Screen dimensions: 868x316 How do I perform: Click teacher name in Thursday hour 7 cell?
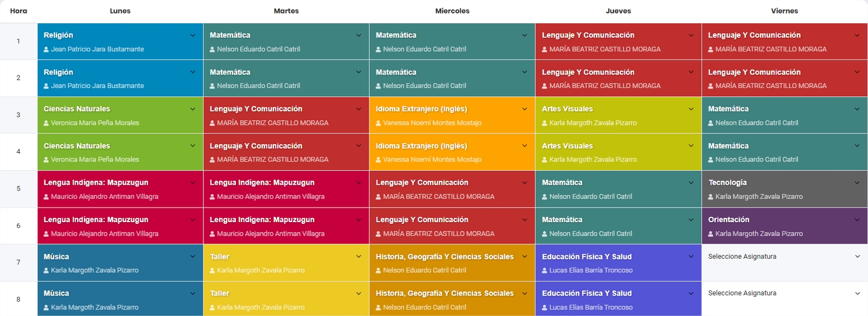[591, 271]
